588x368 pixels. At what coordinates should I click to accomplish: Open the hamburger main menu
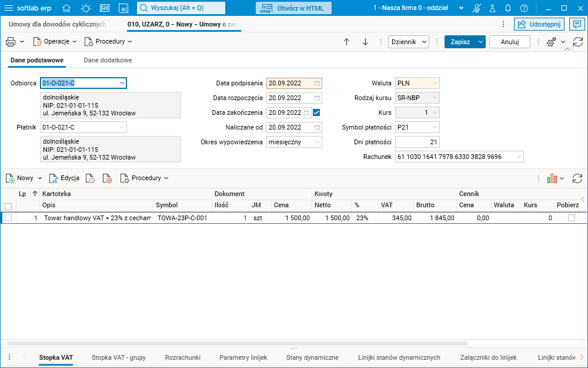(x=8, y=8)
